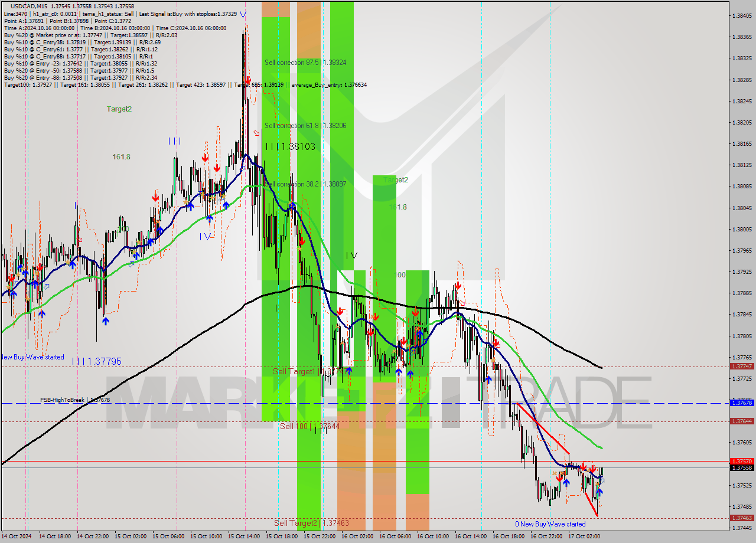Click the '17 Oct 02:00' time axis label
The width and height of the screenshot is (756, 543).
(585, 537)
